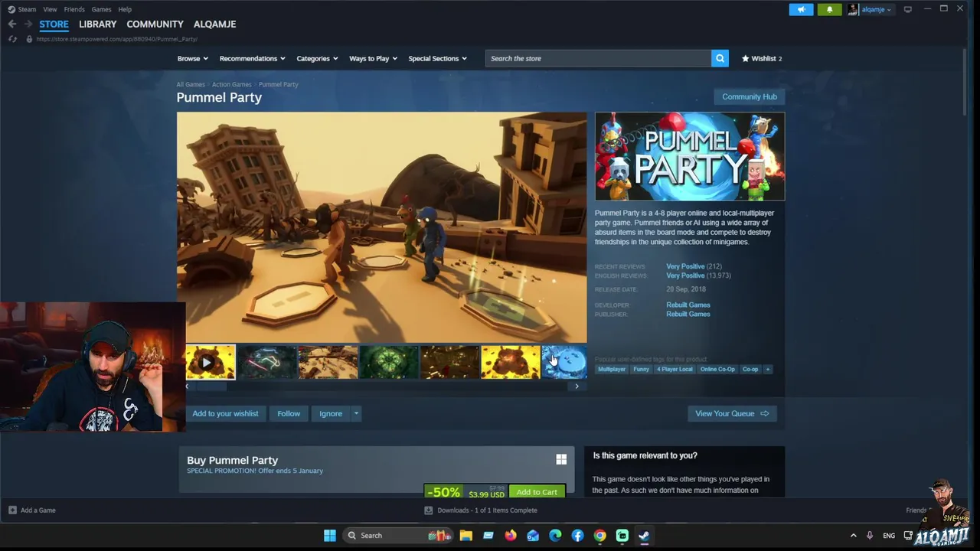
Task: Open File Explorer from the taskbar
Action: tap(465, 535)
